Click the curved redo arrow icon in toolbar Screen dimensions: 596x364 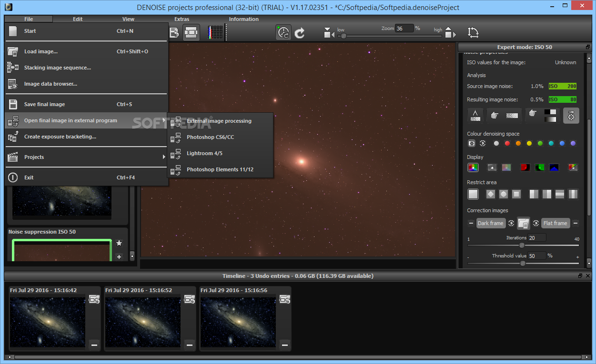tap(300, 33)
